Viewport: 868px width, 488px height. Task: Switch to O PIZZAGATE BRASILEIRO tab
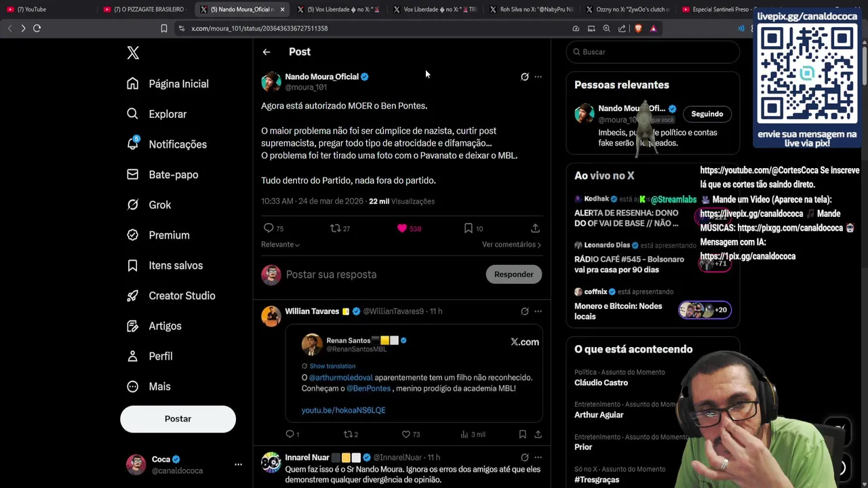(145, 9)
